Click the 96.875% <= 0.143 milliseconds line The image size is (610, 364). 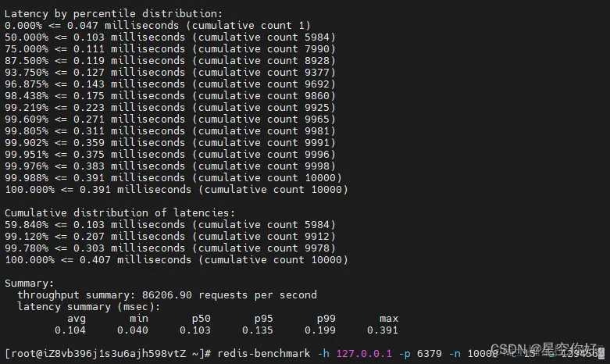[x=170, y=84]
